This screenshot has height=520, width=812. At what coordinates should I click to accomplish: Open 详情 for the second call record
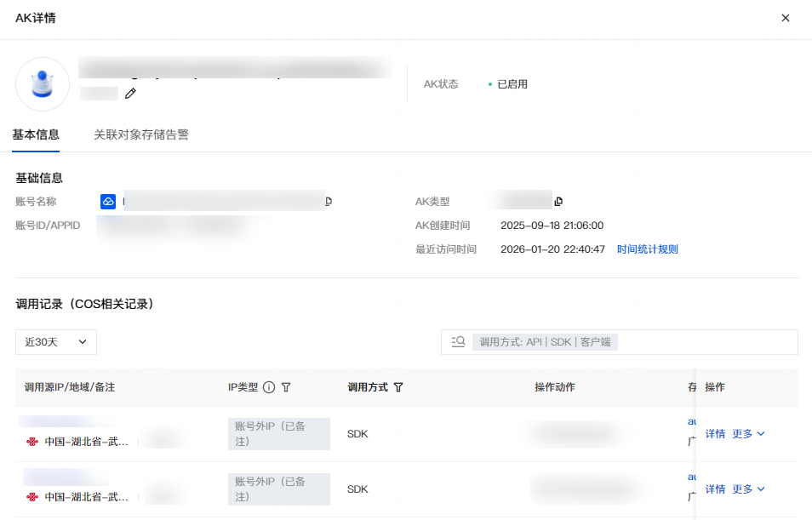715,489
